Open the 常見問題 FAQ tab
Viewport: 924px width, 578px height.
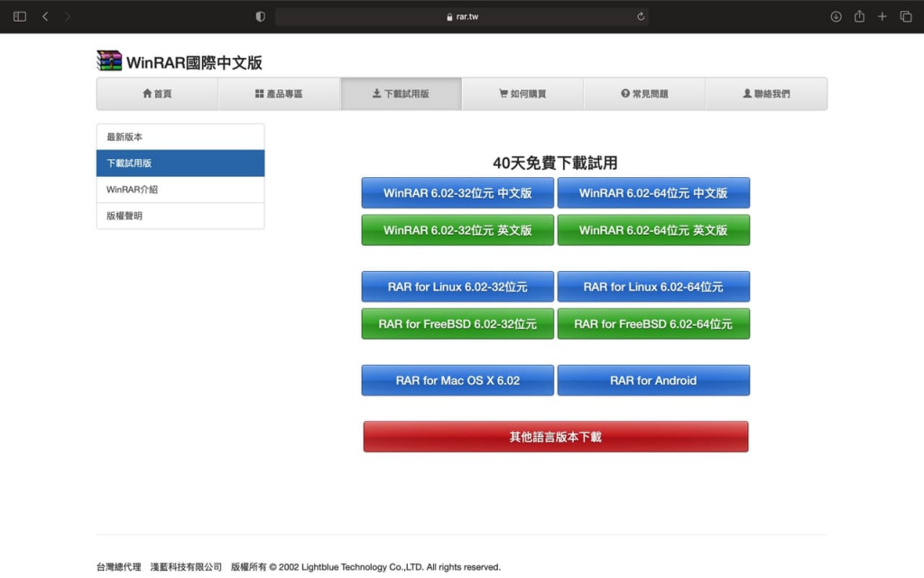coord(644,94)
